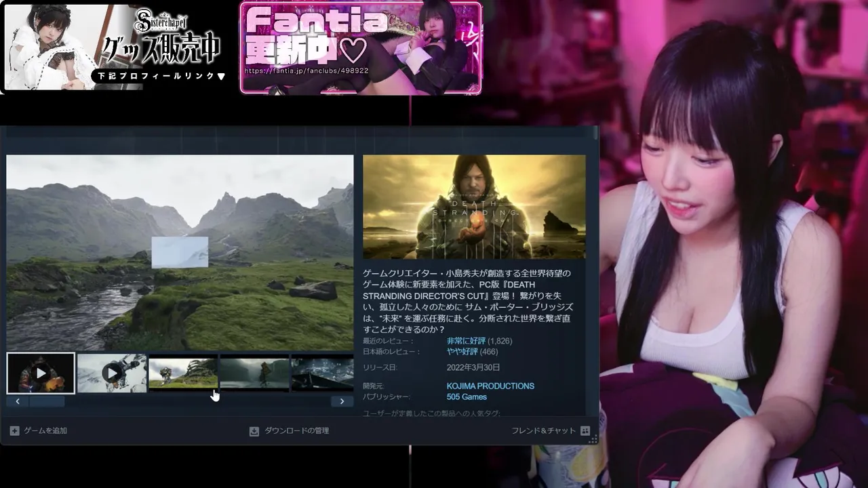Click the window resize grip icon
Image resolution: width=868 pixels, height=488 pixels.
(x=592, y=439)
